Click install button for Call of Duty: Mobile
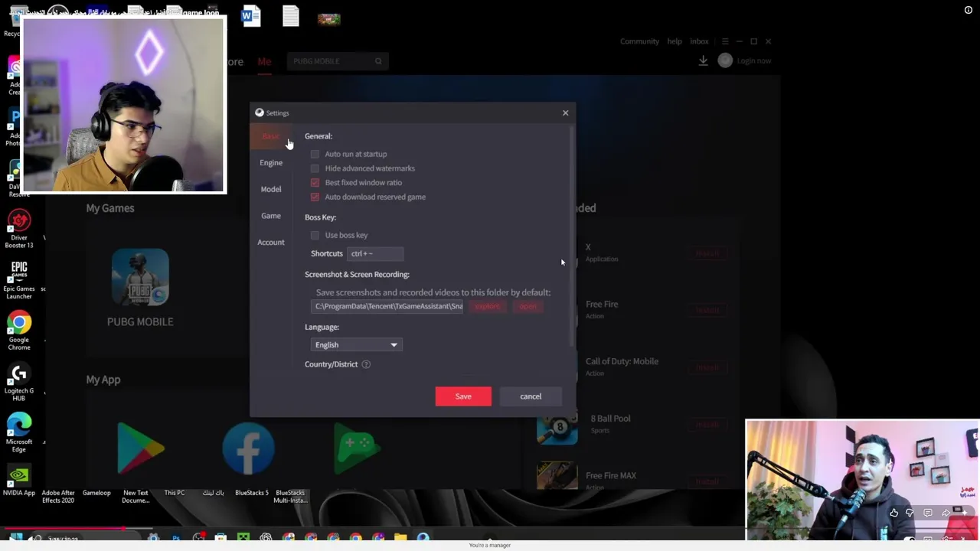The width and height of the screenshot is (980, 551). tap(707, 367)
